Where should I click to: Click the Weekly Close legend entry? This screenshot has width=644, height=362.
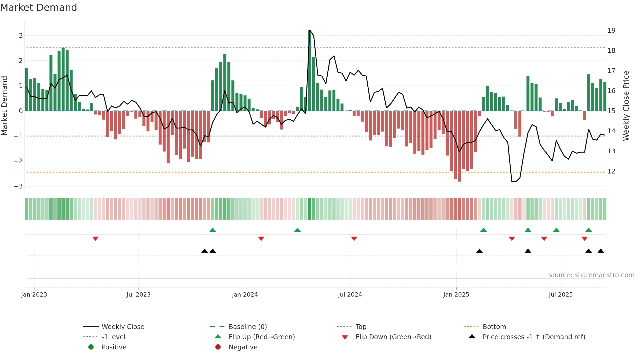coord(114,327)
